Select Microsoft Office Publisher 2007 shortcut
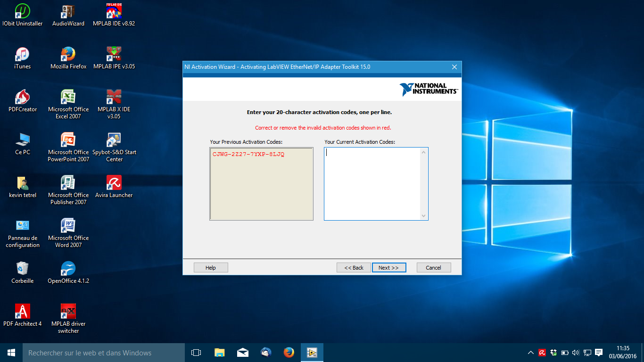 point(68,190)
